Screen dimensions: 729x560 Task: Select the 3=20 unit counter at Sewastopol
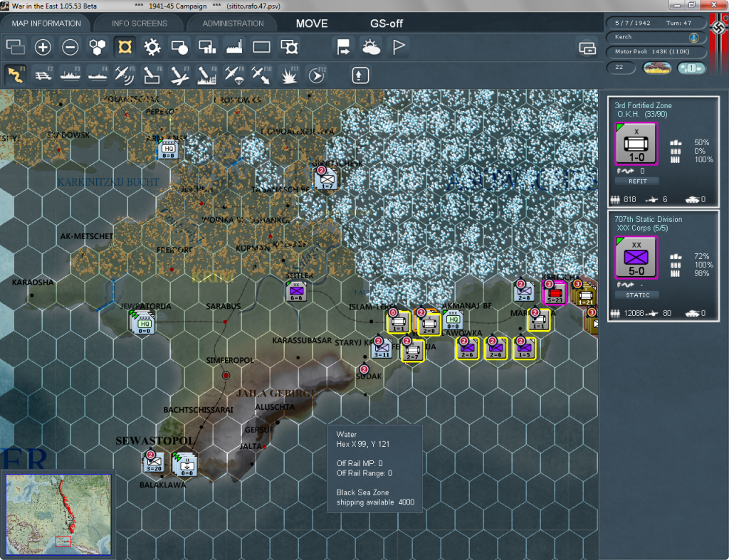pos(154,463)
